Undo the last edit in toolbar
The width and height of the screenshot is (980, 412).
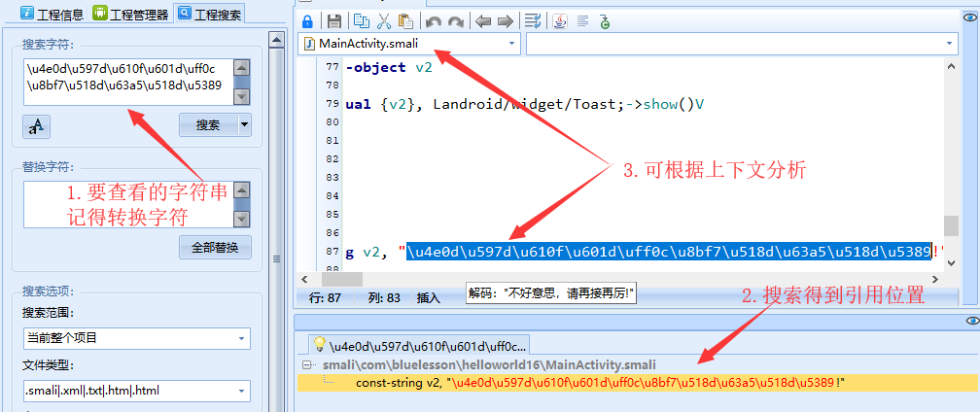pos(434,20)
